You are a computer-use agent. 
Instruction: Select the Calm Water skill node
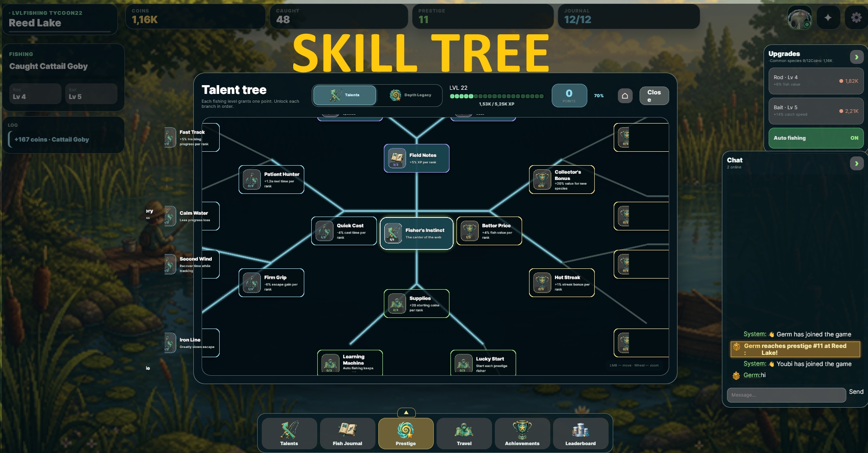click(192, 216)
